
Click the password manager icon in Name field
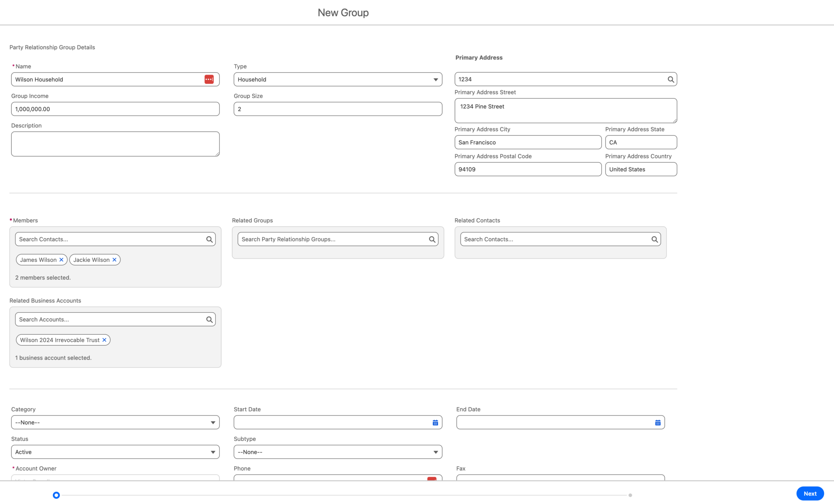pyautogui.click(x=209, y=79)
